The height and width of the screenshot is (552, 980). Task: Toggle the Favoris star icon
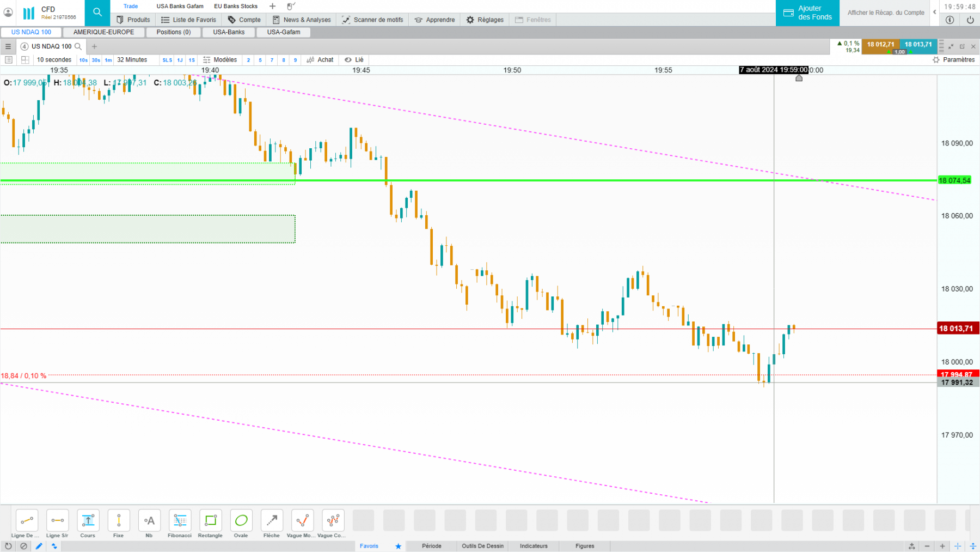[x=398, y=546]
